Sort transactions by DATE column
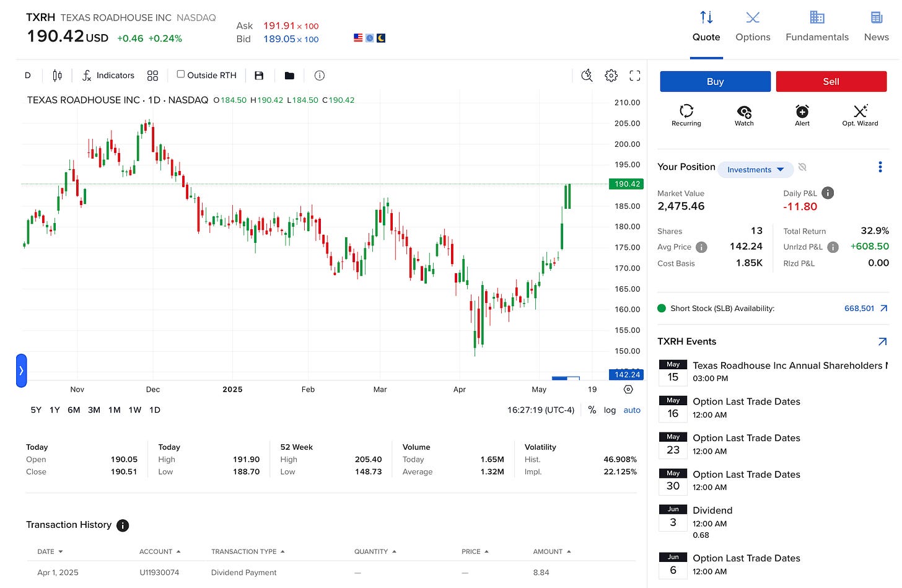902x588 pixels. tap(50, 551)
